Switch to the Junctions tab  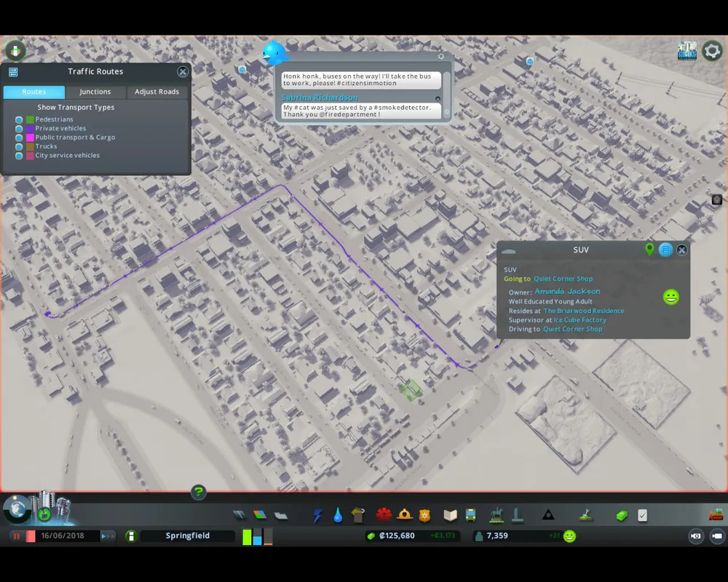click(x=95, y=92)
